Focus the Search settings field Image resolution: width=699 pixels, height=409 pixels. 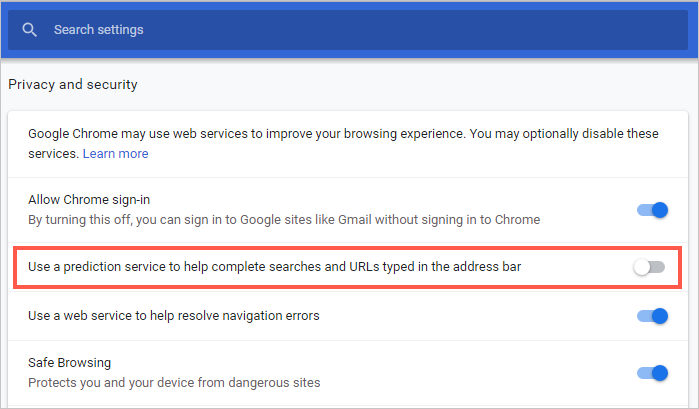(300, 30)
